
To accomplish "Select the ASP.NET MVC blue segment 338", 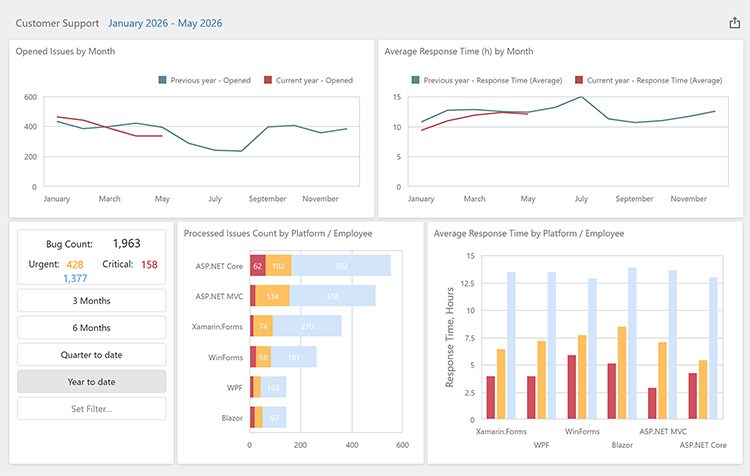I will pos(332,296).
